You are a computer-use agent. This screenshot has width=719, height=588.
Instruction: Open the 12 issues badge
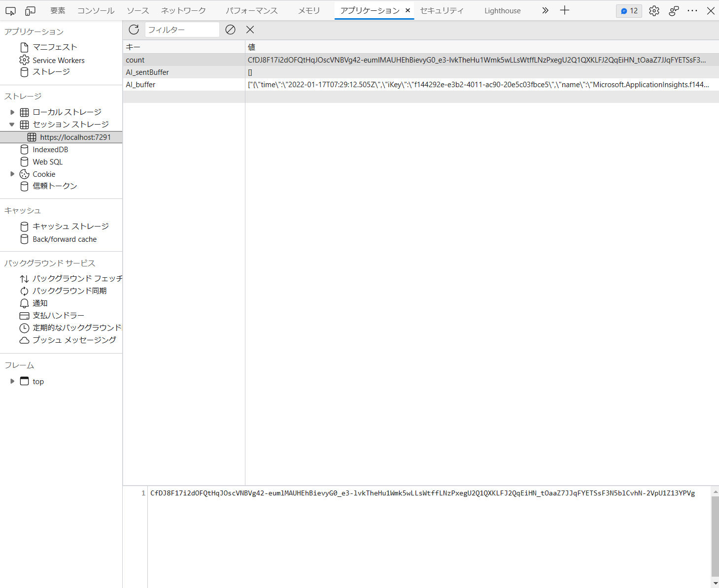(629, 11)
